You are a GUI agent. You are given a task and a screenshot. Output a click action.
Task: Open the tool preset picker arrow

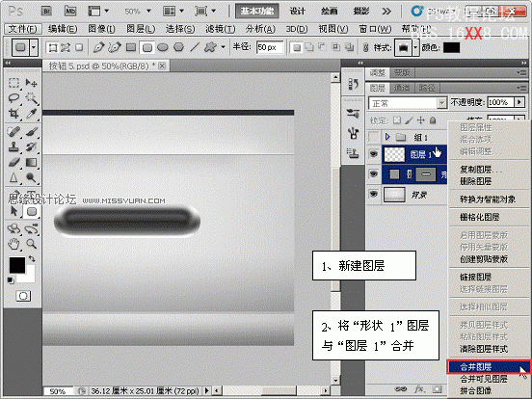pyautogui.click(x=34, y=47)
